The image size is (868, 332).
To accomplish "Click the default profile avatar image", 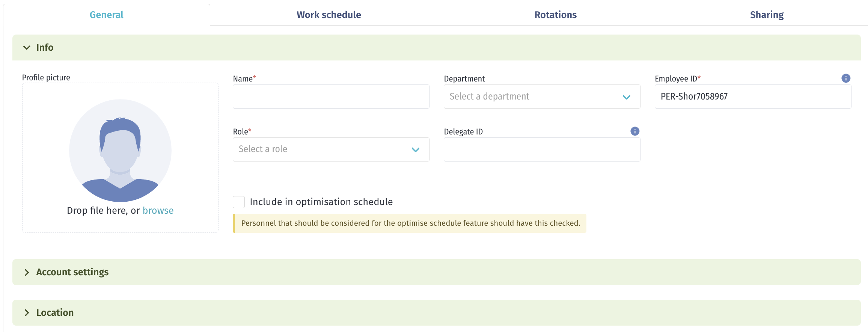I will click(x=120, y=150).
